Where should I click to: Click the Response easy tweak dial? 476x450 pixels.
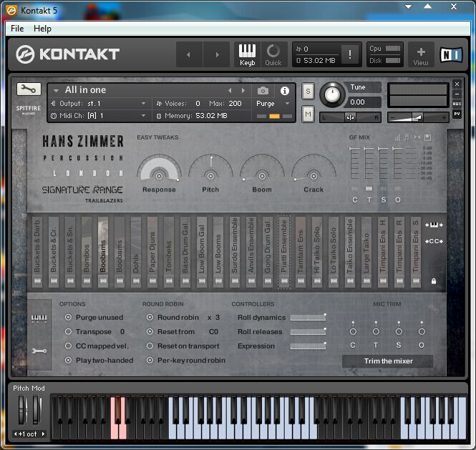159,175
